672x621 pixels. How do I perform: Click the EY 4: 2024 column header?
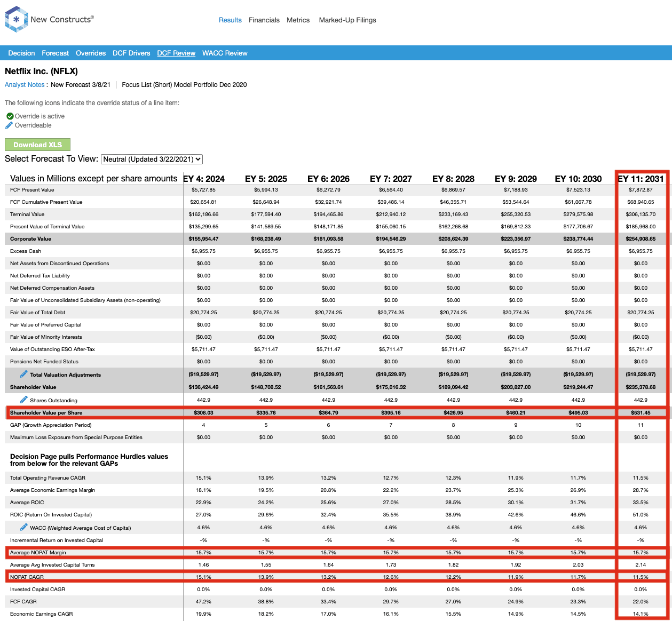tap(204, 179)
